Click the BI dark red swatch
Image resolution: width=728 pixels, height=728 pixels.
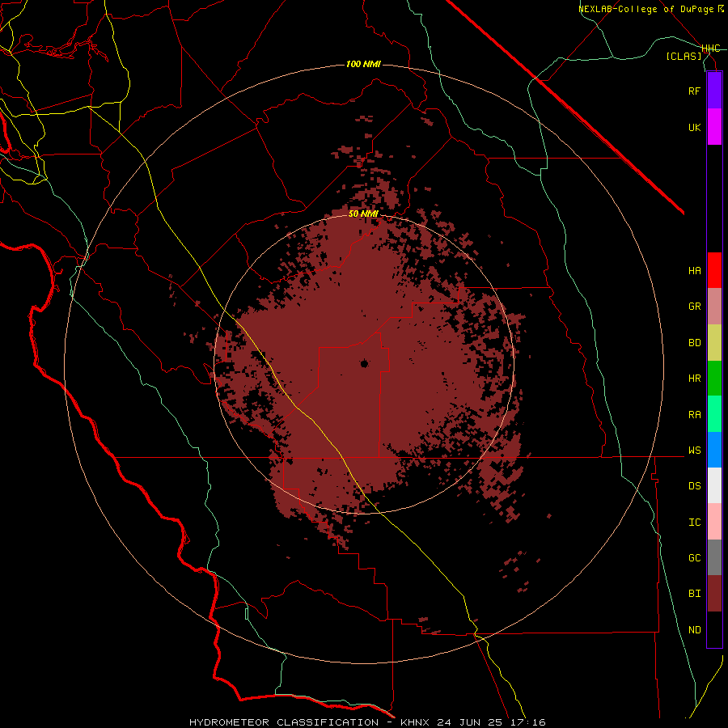[x=714, y=594]
